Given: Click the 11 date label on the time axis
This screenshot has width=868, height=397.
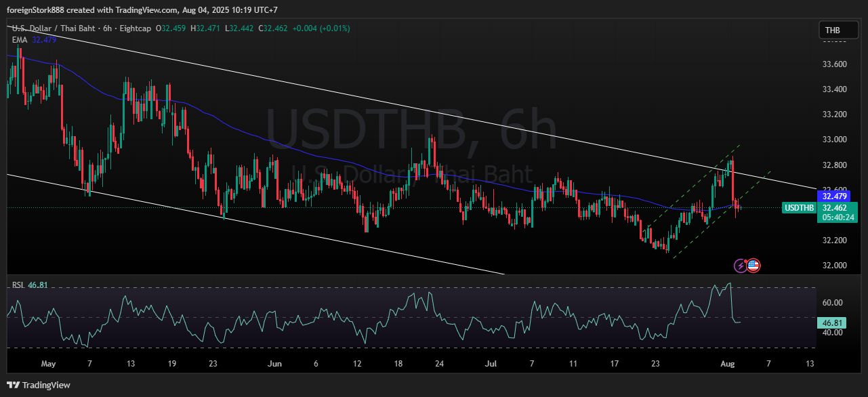Looking at the screenshot, I should [573, 364].
